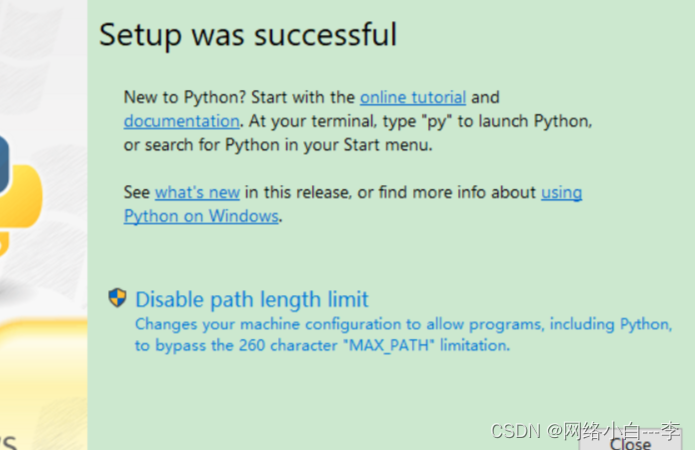Close the Python setup dialog

(630, 442)
